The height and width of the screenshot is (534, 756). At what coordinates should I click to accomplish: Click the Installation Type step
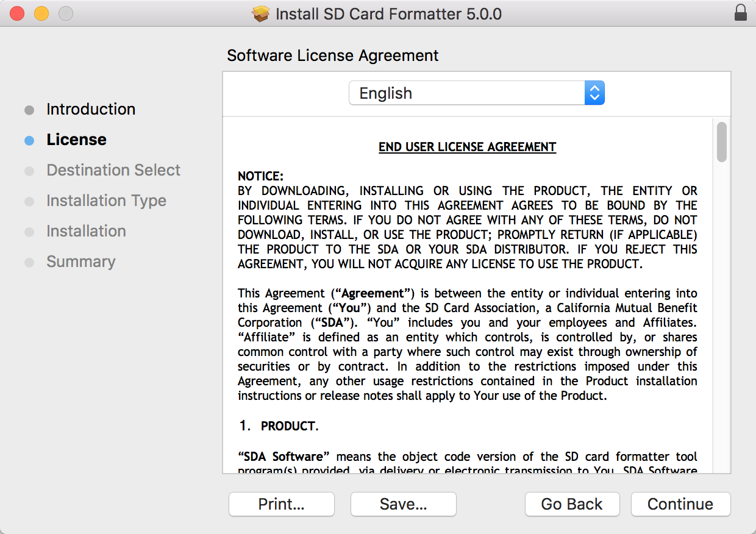click(x=106, y=201)
